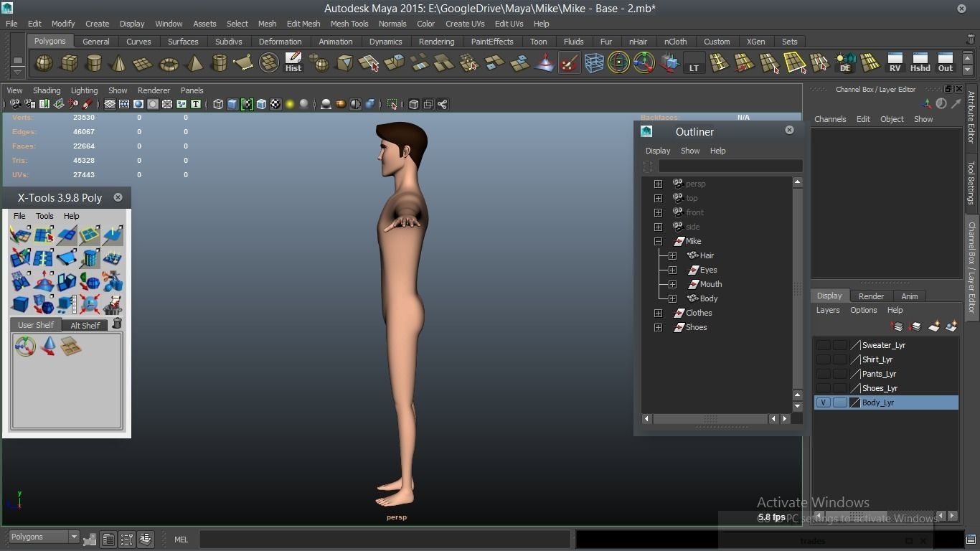Switch to the Rendering shelf tab
980x551 pixels.
point(436,42)
